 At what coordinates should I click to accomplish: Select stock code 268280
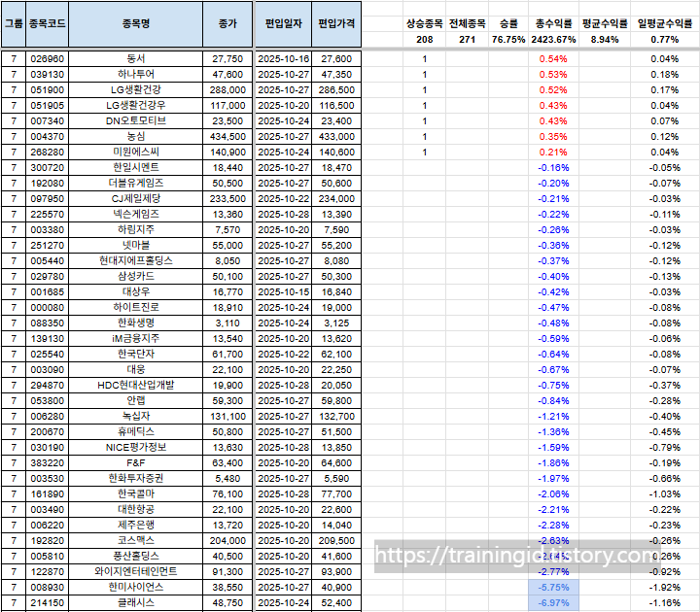48,153
